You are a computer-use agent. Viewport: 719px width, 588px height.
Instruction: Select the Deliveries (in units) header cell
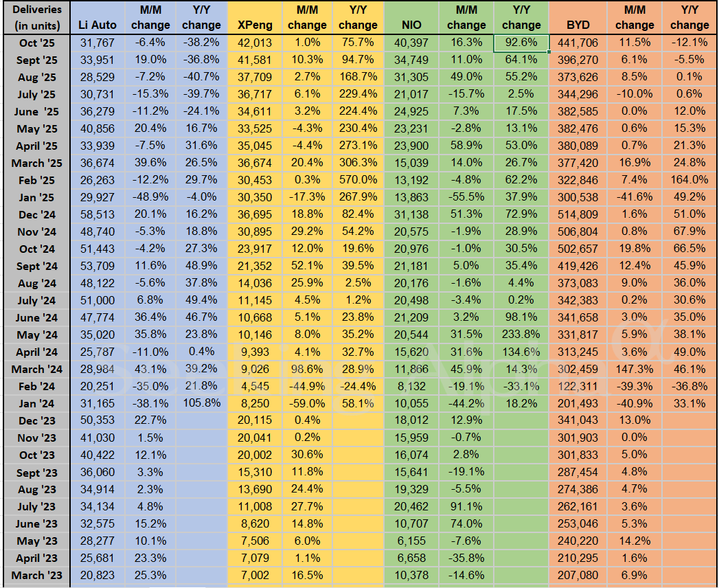point(36,18)
